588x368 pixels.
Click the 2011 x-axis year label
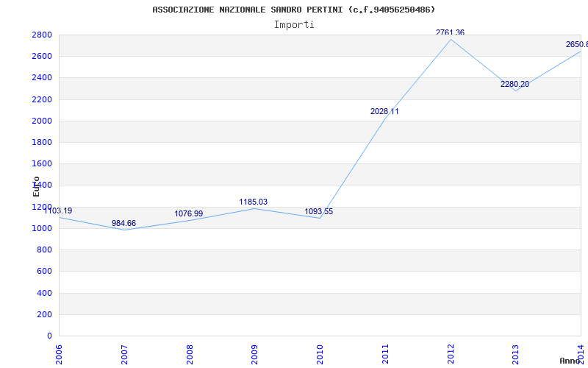click(385, 355)
